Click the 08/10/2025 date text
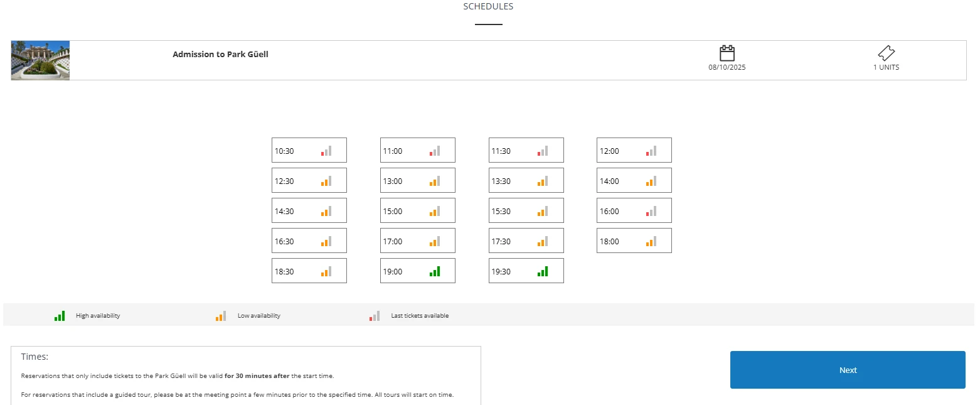This screenshot has width=980, height=405. (727, 67)
